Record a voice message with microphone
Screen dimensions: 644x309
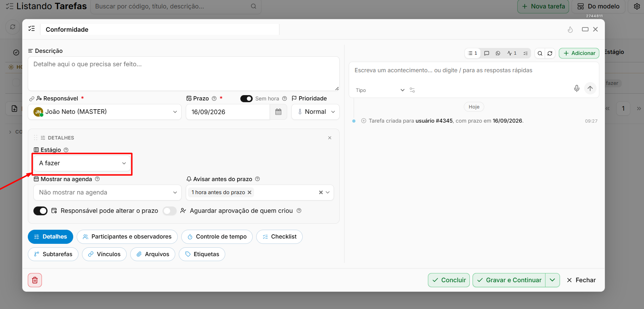click(x=576, y=88)
